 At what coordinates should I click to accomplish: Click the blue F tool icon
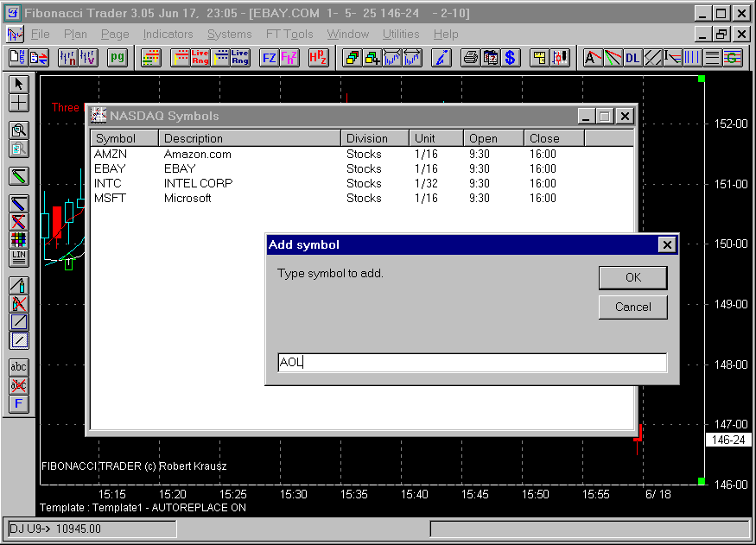(x=19, y=404)
